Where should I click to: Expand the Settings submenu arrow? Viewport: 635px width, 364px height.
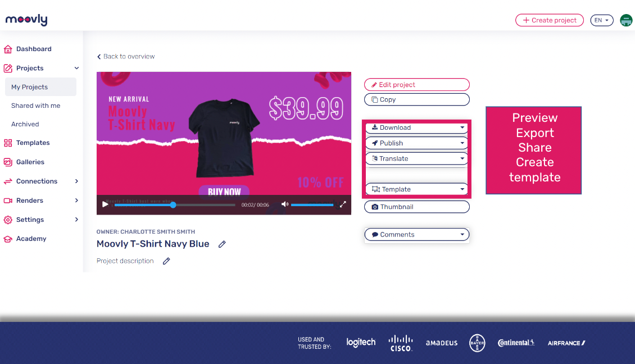pyautogui.click(x=76, y=220)
